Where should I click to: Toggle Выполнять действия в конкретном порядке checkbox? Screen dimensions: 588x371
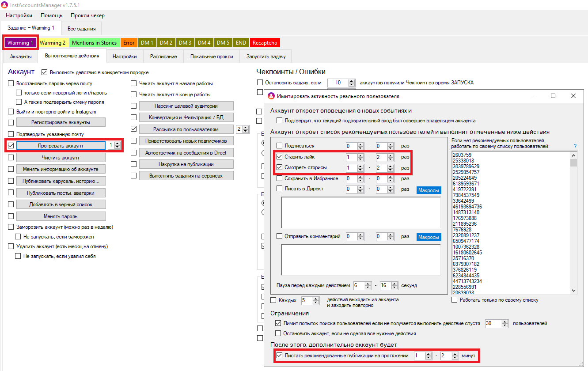coord(44,72)
